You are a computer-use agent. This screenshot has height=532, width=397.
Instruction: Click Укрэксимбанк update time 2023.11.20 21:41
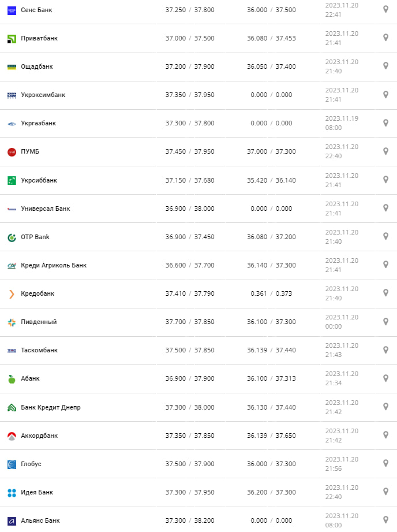coord(342,95)
